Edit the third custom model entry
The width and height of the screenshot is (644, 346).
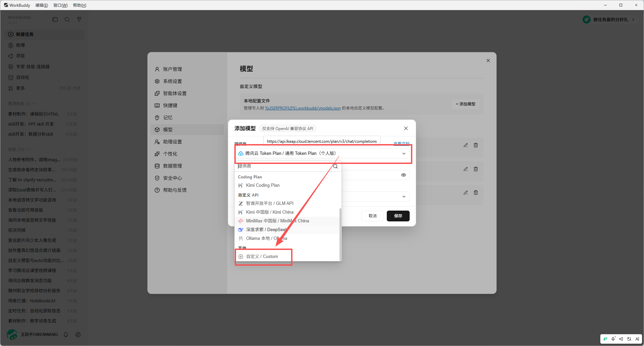pos(466,192)
